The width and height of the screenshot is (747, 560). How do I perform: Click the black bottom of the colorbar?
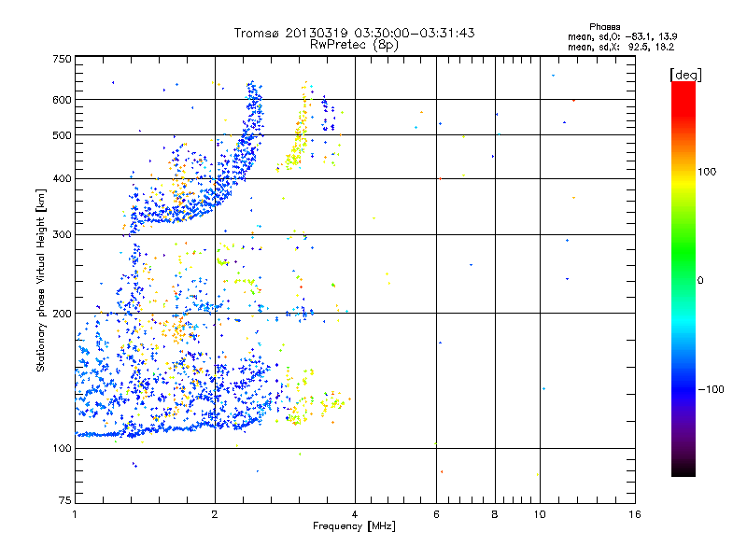click(684, 469)
